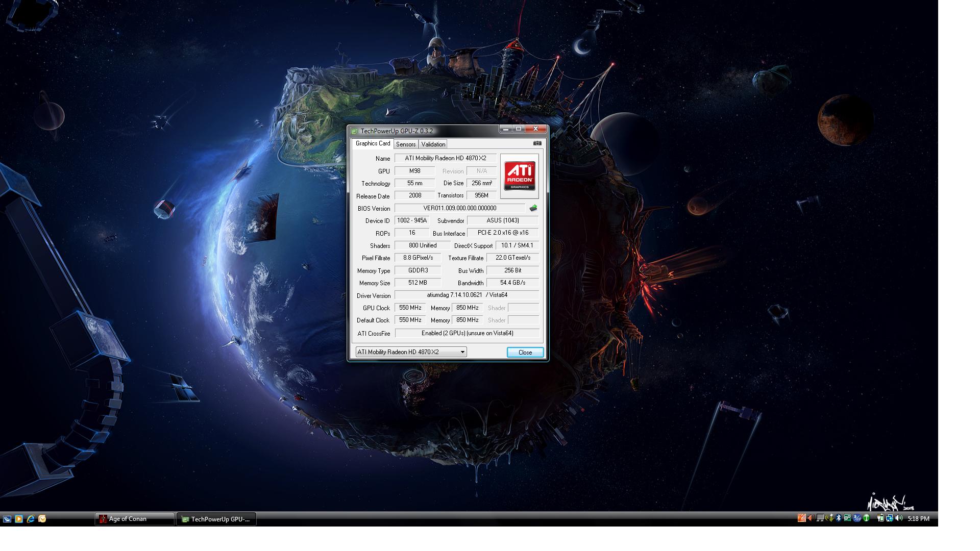Open the mail icon in quick launch
980x551 pixels.
coord(42,519)
